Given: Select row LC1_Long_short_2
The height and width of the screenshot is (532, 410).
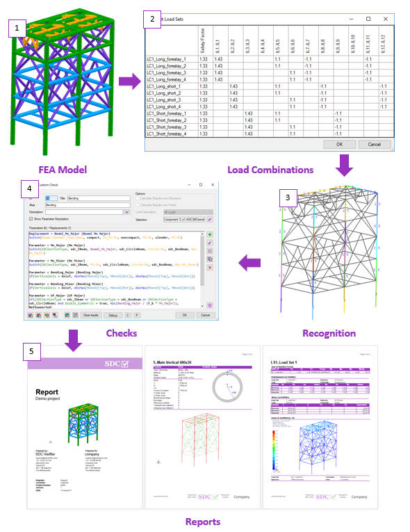Looking at the screenshot, I should pos(270,93).
